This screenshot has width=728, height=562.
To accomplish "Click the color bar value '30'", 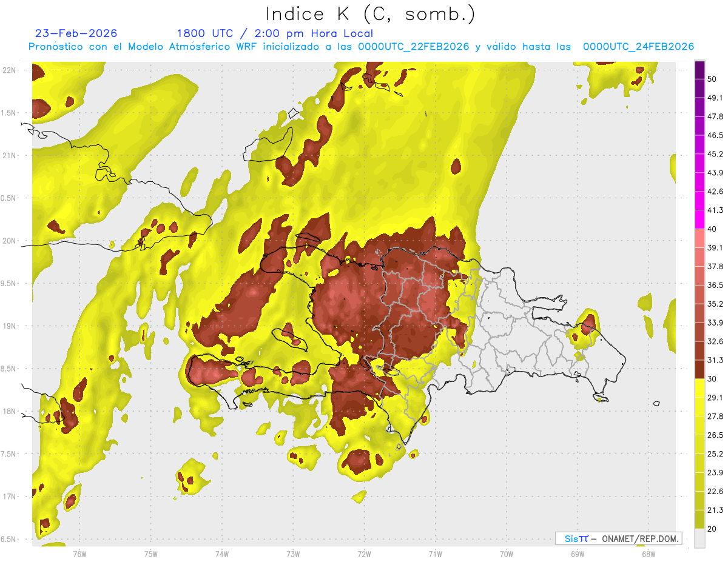I will tap(713, 379).
